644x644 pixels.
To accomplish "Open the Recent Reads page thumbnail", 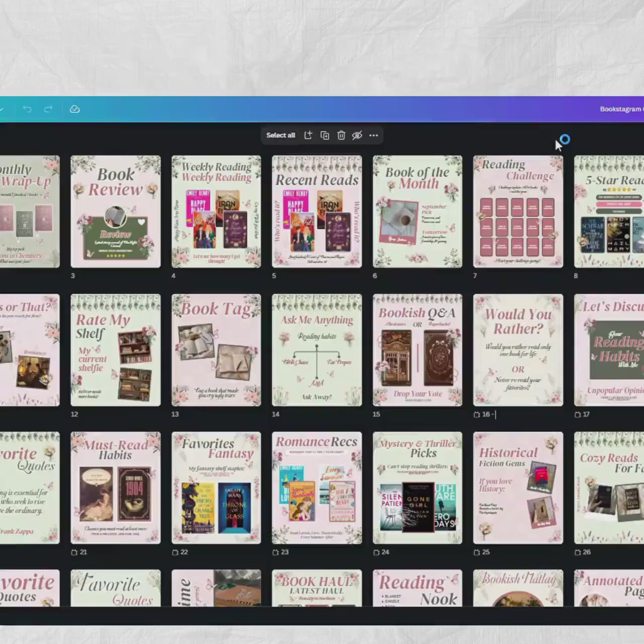I will 317,211.
